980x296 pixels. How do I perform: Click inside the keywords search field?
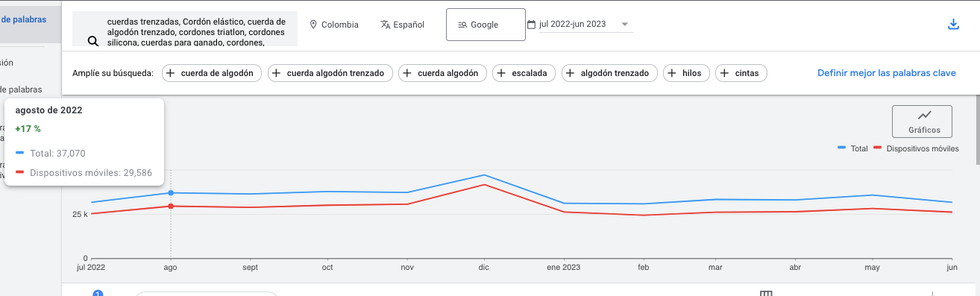tap(185, 29)
